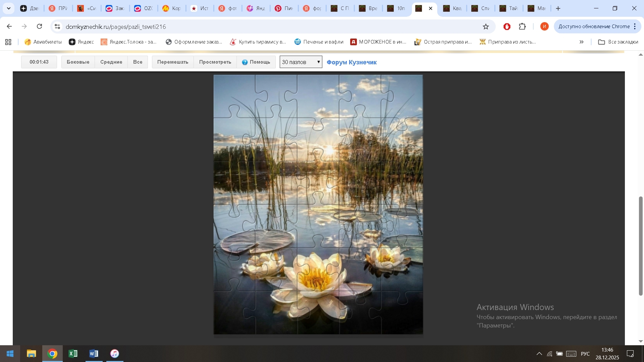644x362 pixels.
Task: Open the 30 пазлов piece count dropdown
Action: tap(301, 62)
